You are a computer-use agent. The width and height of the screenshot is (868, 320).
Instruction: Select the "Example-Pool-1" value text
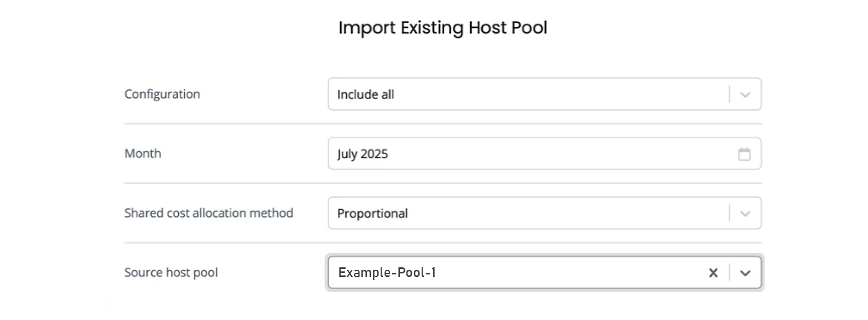point(387,273)
